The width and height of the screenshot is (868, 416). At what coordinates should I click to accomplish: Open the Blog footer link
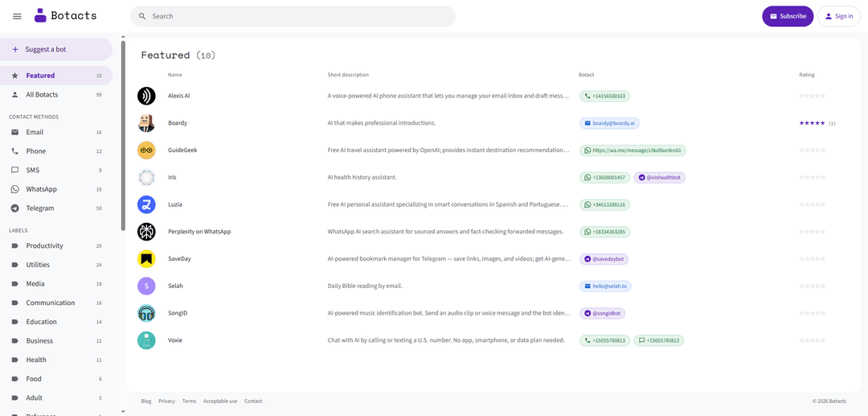click(146, 401)
